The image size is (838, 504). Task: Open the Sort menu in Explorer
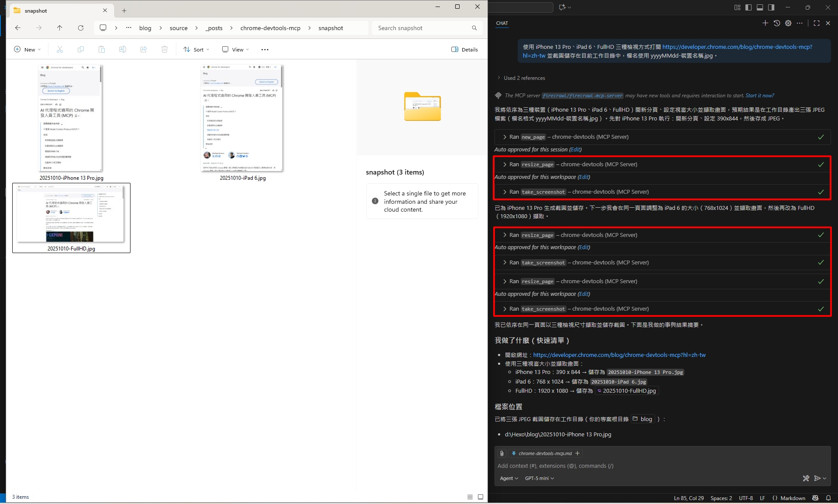[x=196, y=49]
